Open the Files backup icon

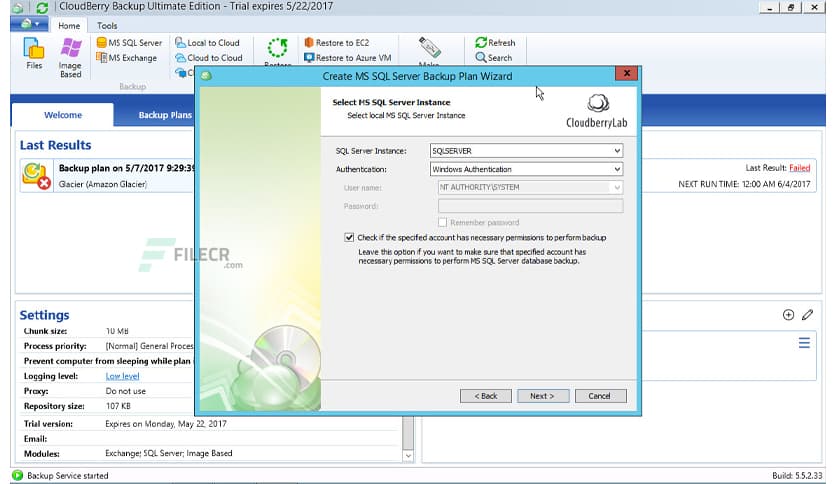[x=34, y=54]
